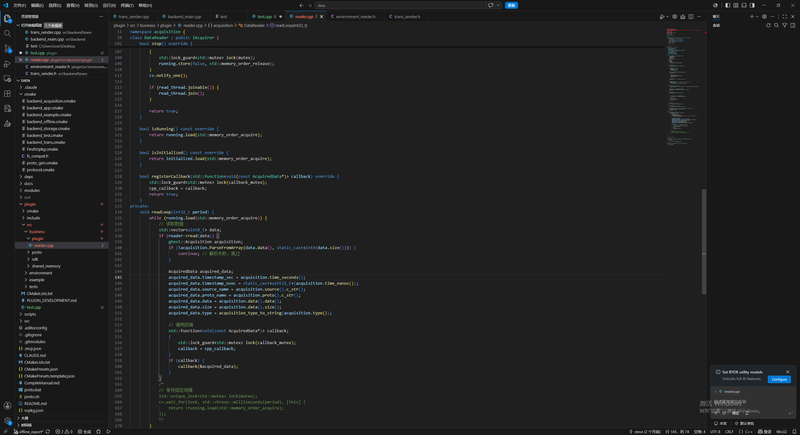This screenshot has height=435, width=800.
Task: Click the forward navigation arrow in title bar
Action: click(x=309, y=5)
